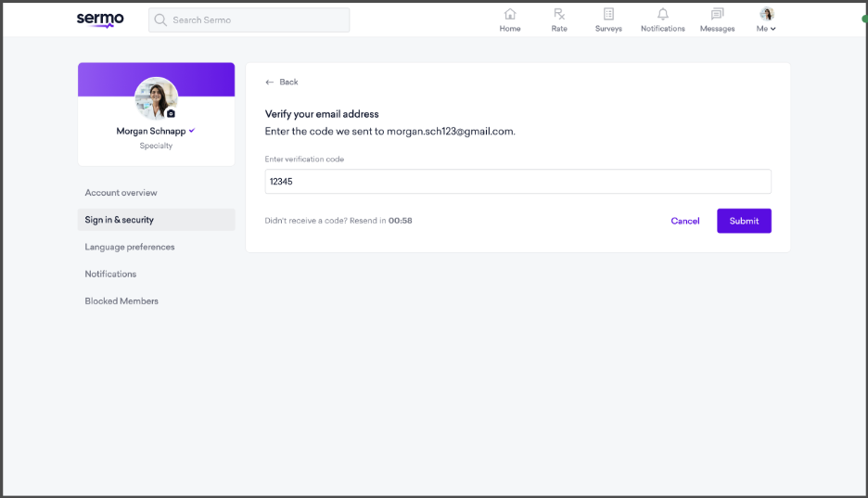Cancel the email verification
The width and height of the screenshot is (868, 498).
click(x=685, y=221)
